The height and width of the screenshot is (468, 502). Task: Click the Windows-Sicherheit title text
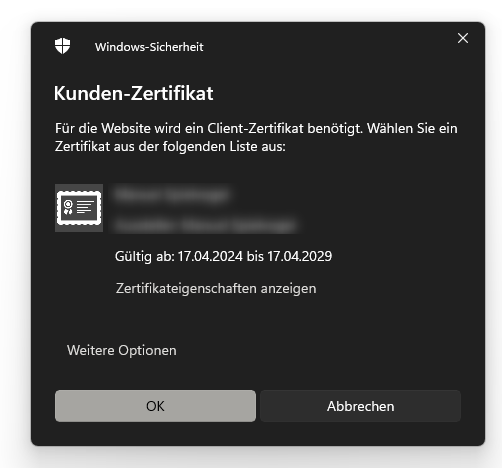pyautogui.click(x=149, y=47)
